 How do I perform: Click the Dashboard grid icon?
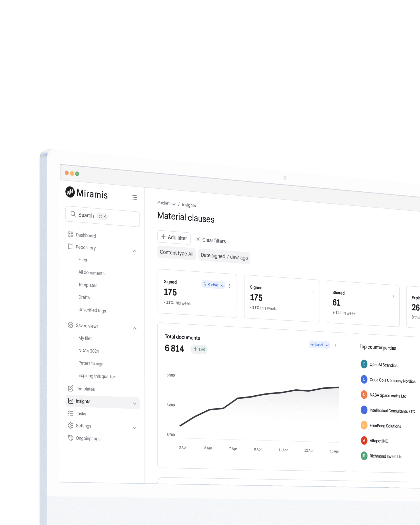point(71,234)
